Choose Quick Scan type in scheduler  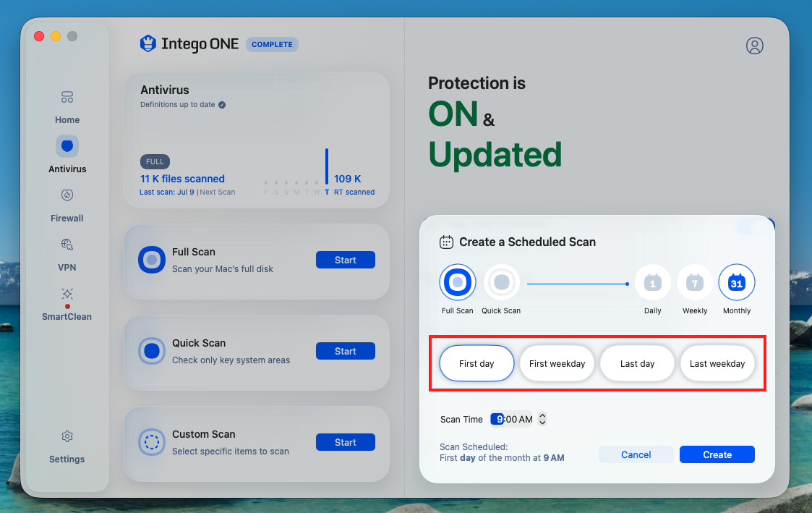(x=501, y=282)
